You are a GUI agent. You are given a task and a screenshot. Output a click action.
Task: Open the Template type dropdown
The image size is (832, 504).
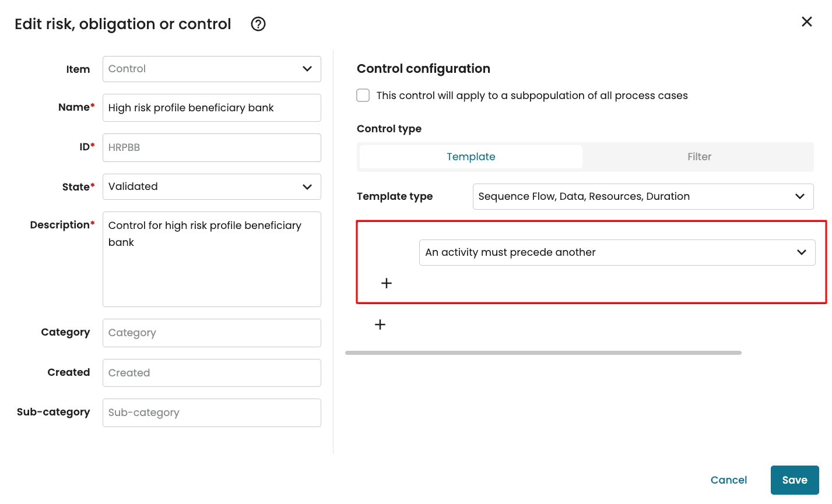coord(643,196)
